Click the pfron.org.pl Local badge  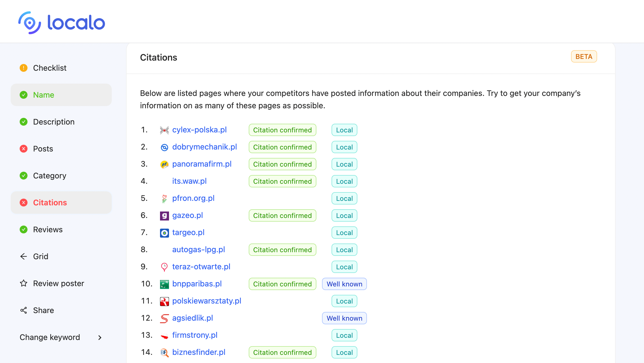coord(344,198)
